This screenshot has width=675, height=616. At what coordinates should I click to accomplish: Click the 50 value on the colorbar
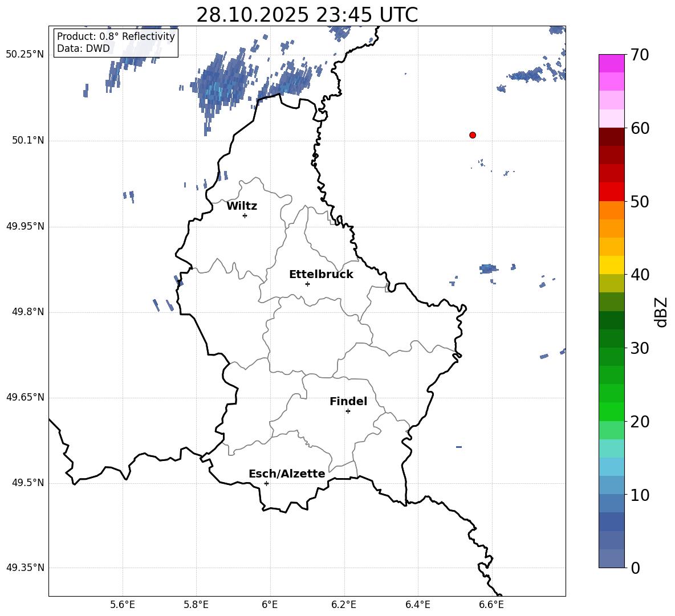[639, 201]
